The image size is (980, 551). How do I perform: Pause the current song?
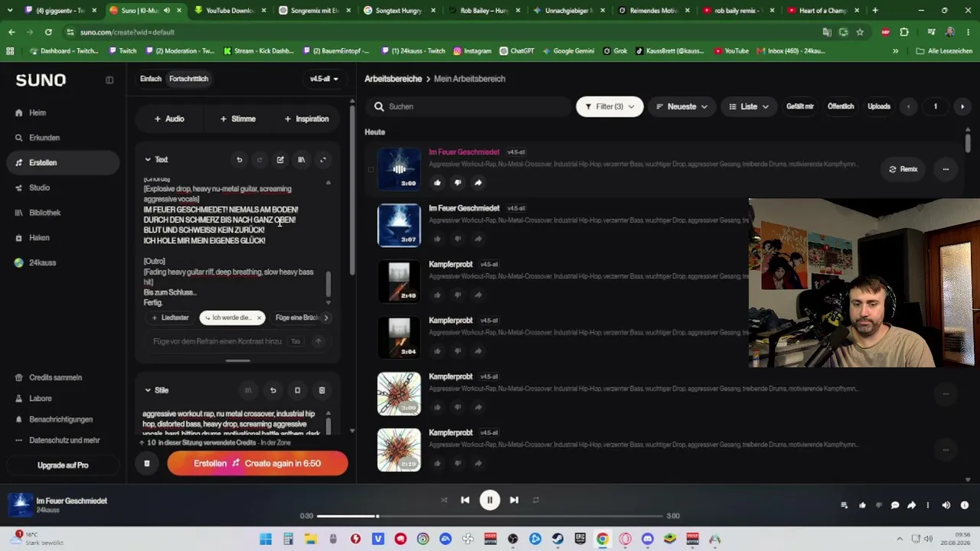click(489, 500)
